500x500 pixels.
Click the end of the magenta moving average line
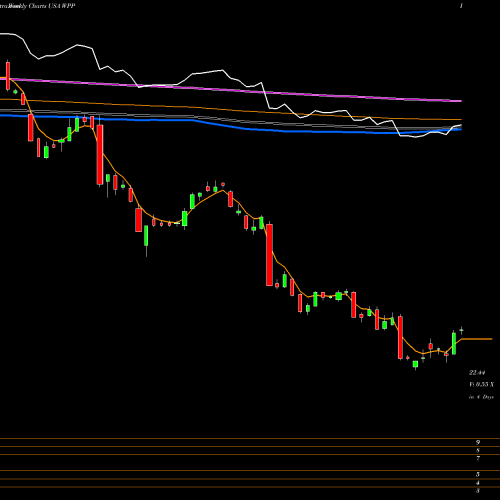point(461,100)
